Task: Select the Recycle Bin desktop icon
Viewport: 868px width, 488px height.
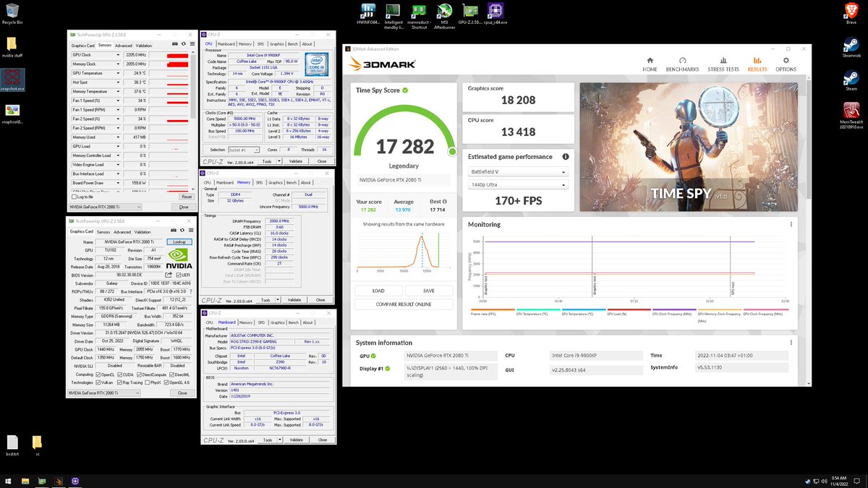Action: 11,14
